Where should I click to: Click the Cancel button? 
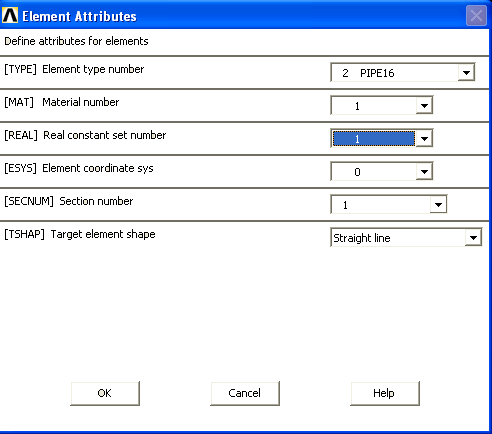pos(245,393)
